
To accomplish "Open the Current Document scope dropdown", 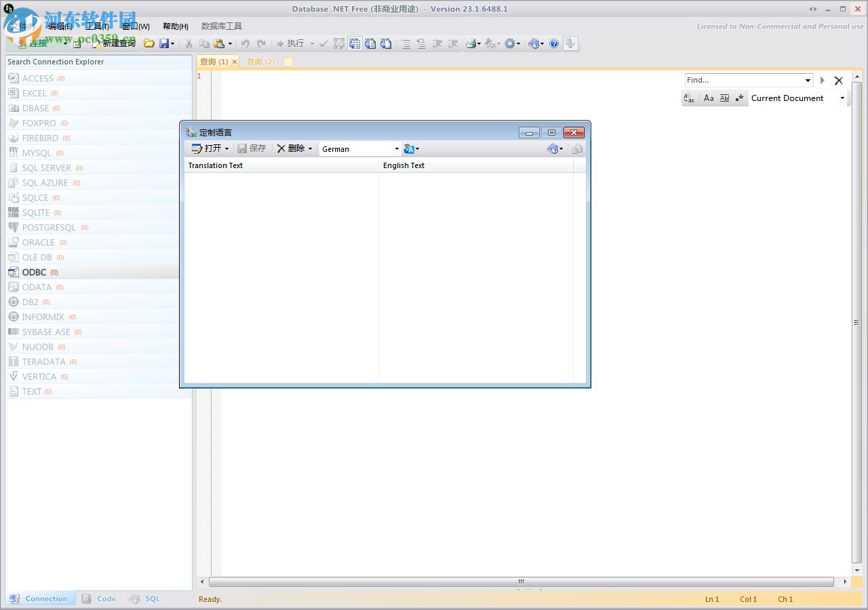I will tap(842, 98).
